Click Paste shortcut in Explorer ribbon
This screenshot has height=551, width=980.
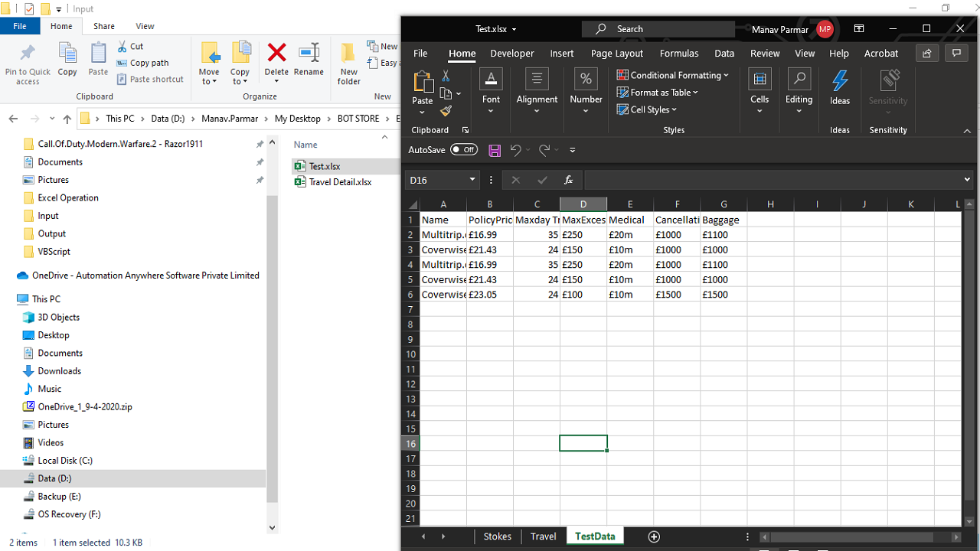(150, 80)
